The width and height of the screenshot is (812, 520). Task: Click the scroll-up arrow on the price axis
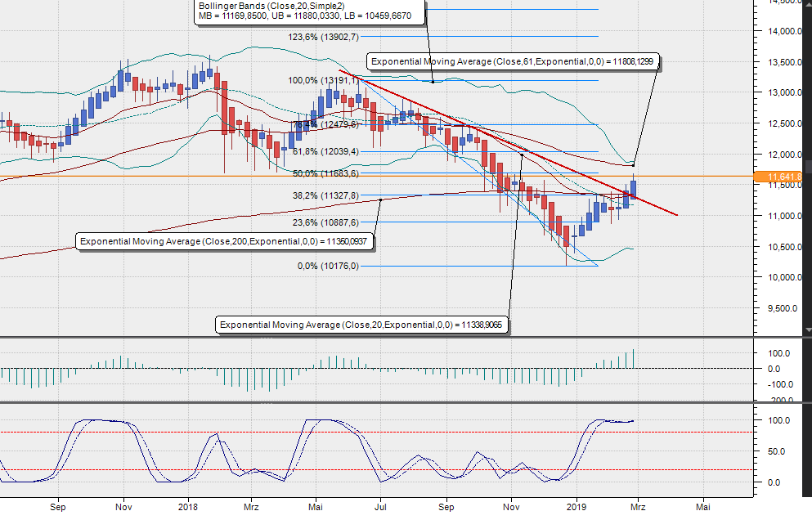tap(808, 6)
